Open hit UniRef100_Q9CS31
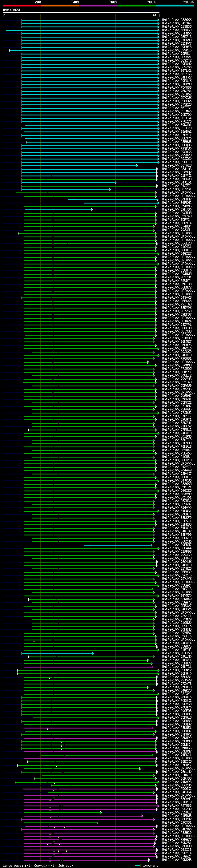 click(x=177, y=822)
